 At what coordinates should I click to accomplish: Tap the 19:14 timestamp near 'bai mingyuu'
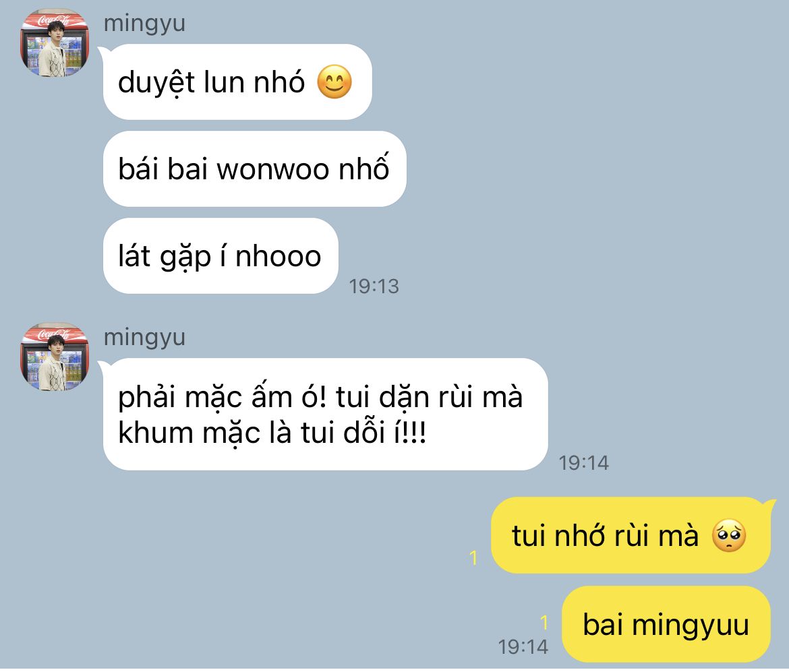[x=523, y=647]
